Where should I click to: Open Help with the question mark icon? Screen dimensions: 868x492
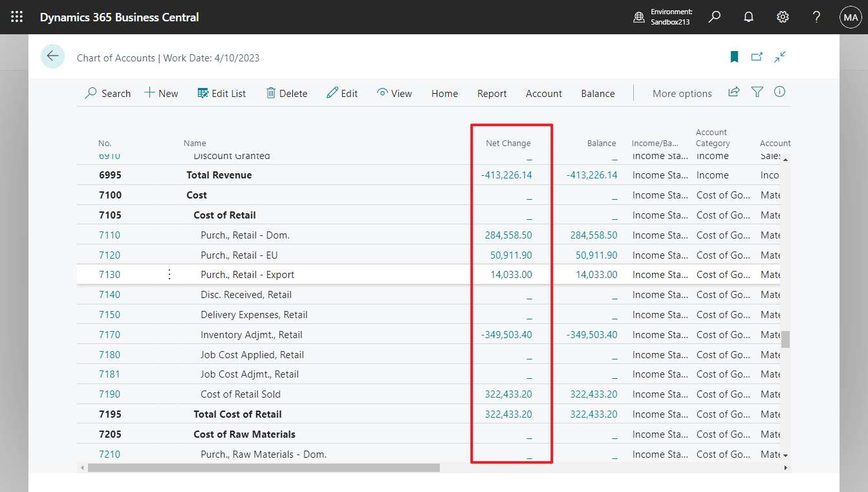[816, 17]
